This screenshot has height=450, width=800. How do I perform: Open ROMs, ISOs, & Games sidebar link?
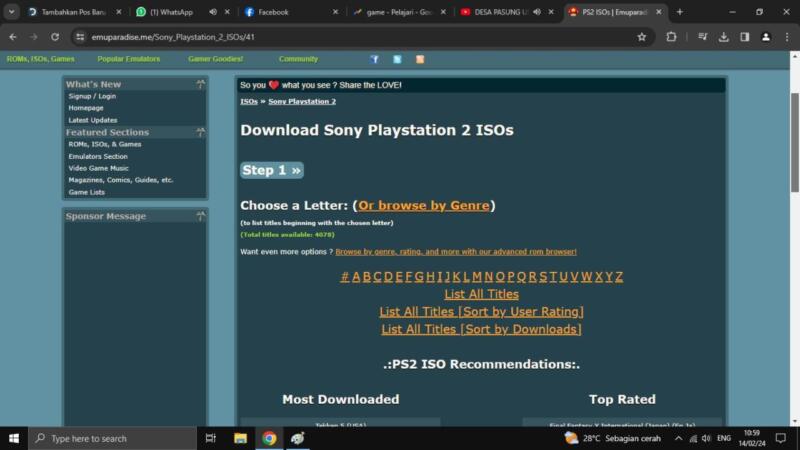pos(105,144)
